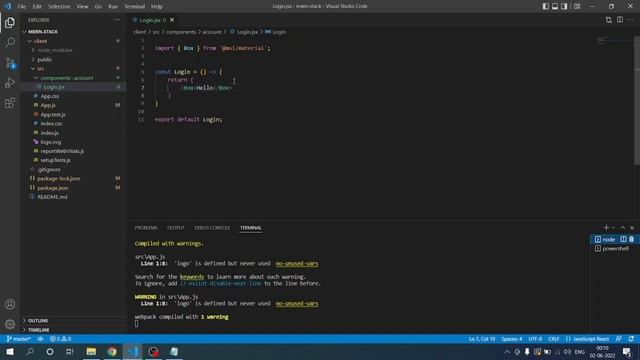This screenshot has height=360, width=640.
Task: Close the terminal panel
Action: 632,227
